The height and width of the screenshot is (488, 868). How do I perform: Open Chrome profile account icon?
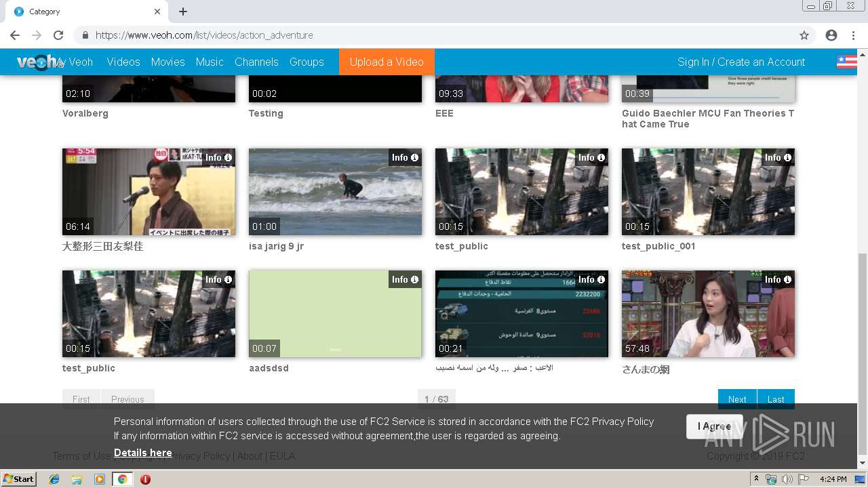click(831, 35)
